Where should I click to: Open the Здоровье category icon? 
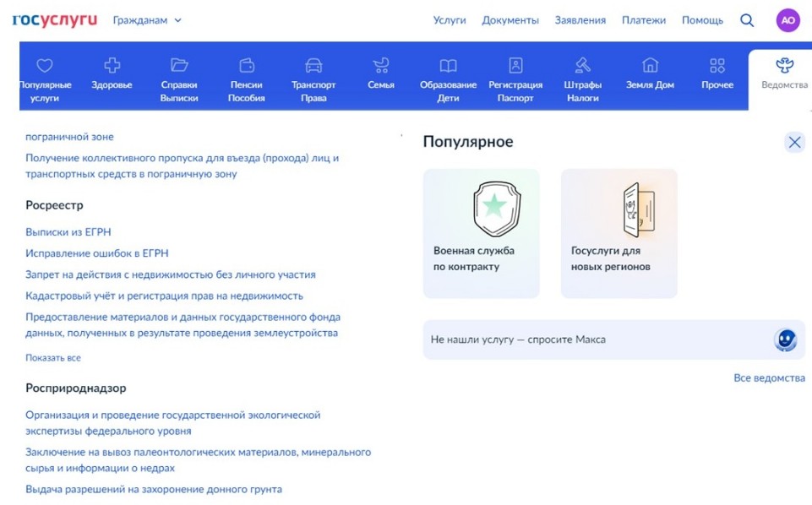coord(112,66)
